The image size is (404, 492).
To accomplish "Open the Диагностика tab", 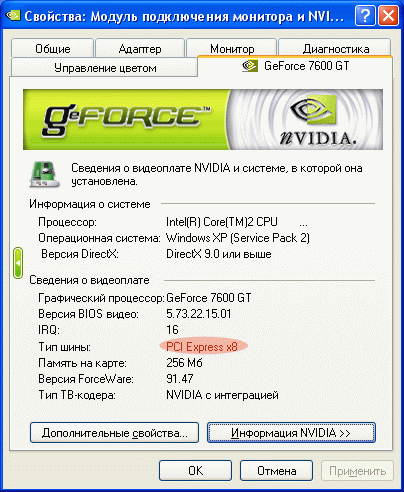I will pos(335,48).
